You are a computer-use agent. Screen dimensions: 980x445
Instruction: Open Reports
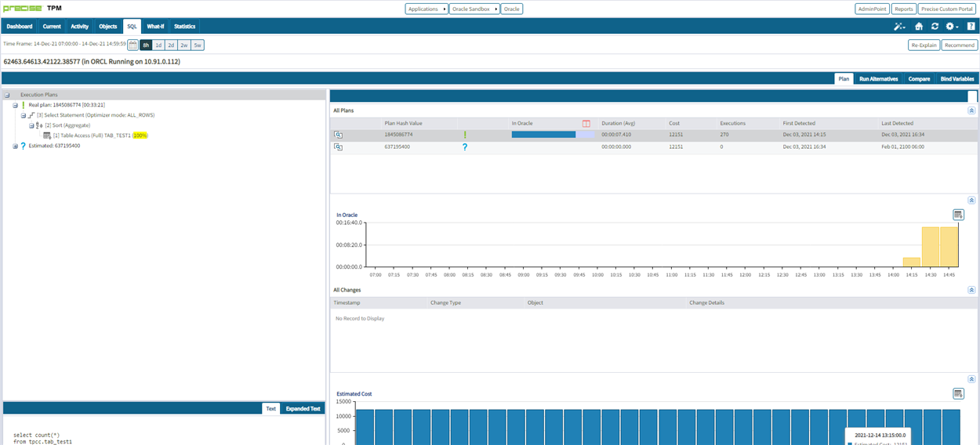point(904,9)
